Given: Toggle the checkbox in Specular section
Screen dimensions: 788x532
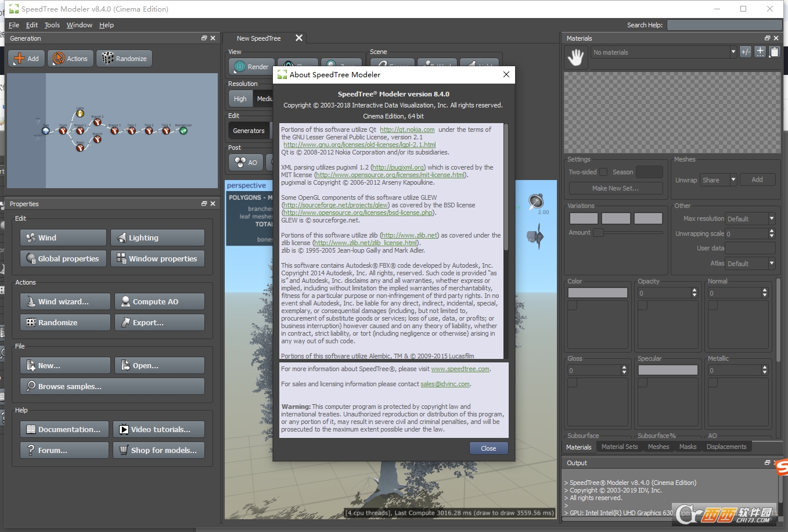Looking at the screenshot, I should (x=643, y=383).
